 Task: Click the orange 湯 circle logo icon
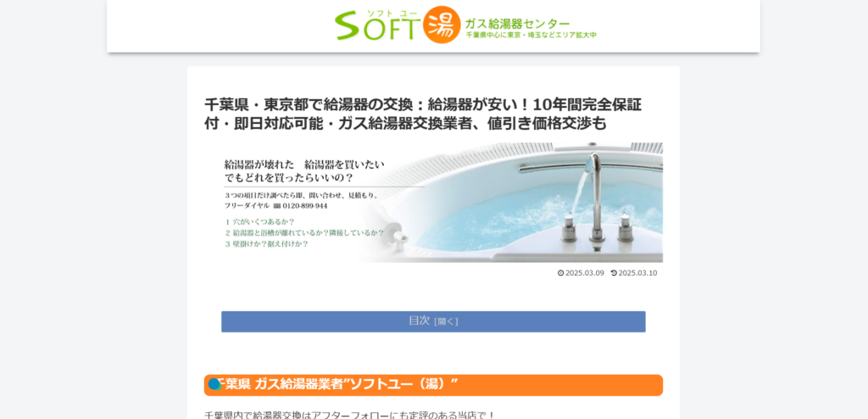click(442, 25)
